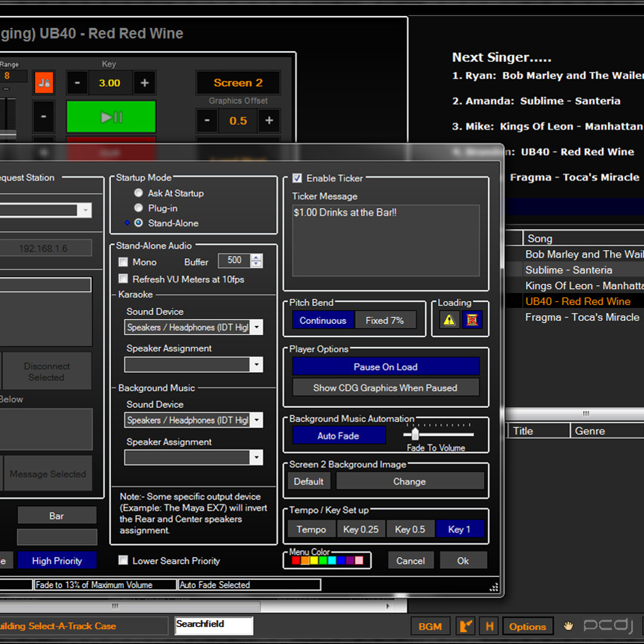
Task: Click the orange music note icon
Action: coord(44,83)
